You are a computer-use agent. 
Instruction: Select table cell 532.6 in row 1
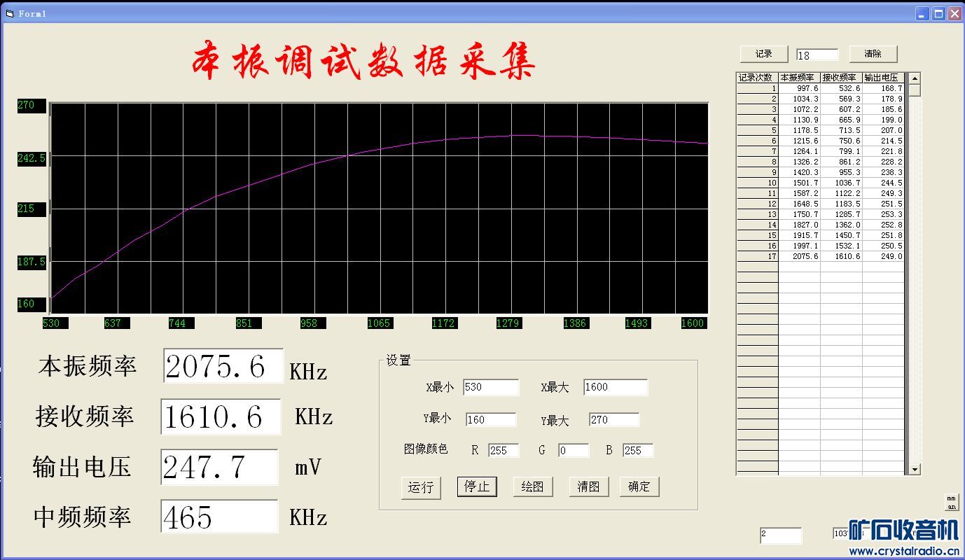coord(841,89)
